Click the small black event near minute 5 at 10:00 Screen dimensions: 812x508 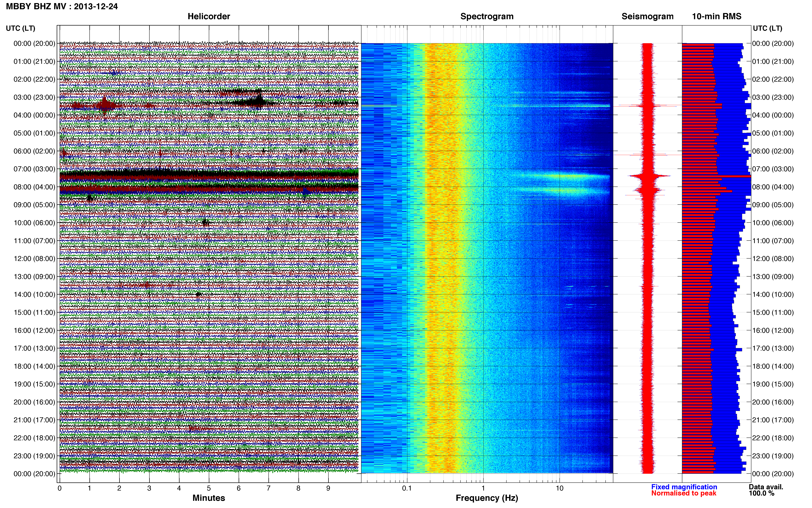coord(205,222)
